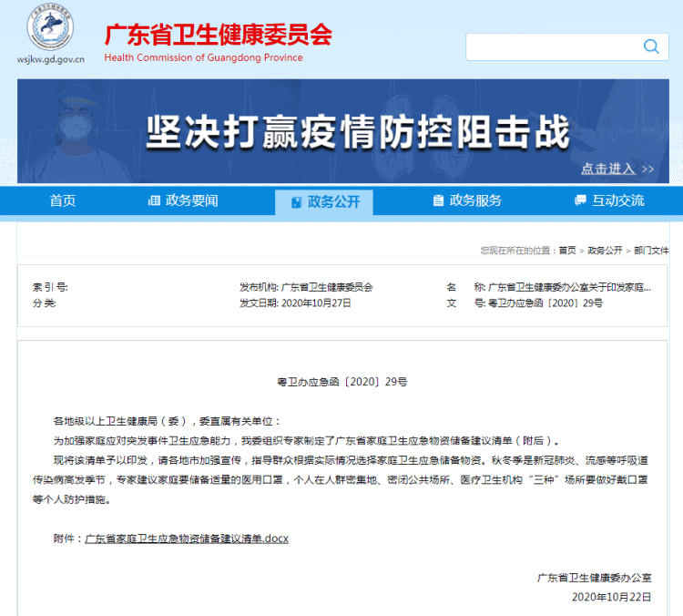Click the 互动交流 chat bubble icon

(x=579, y=201)
